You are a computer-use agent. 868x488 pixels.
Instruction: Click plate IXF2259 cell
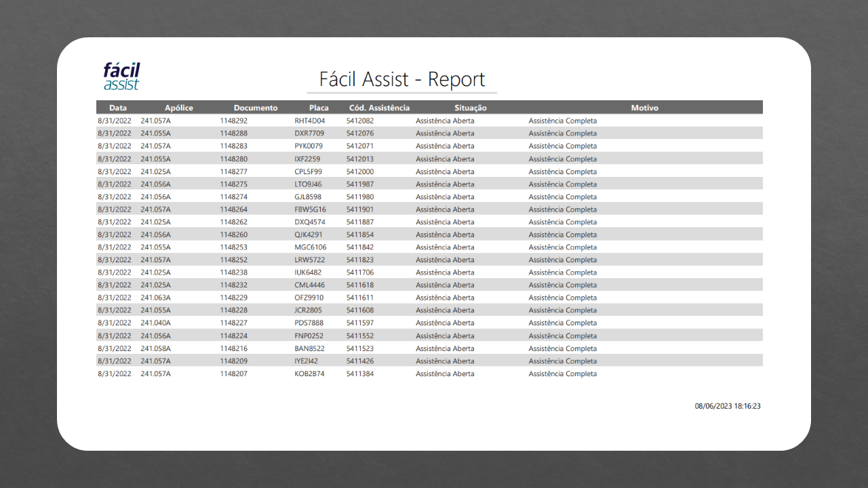(x=307, y=159)
